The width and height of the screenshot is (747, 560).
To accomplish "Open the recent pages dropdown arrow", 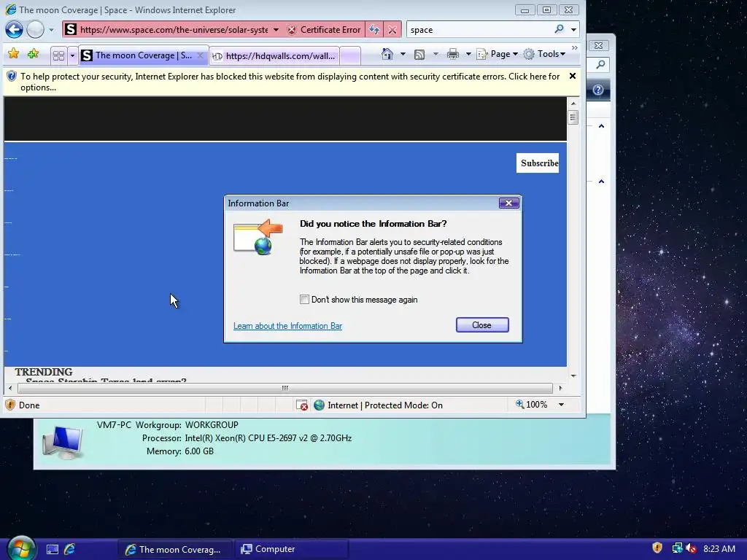I will click(52, 30).
